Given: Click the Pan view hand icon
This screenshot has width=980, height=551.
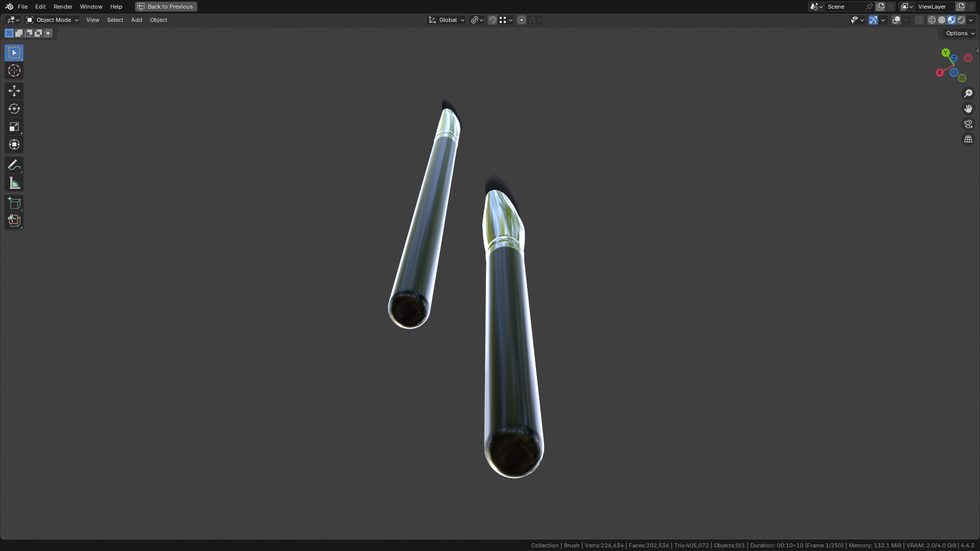Looking at the screenshot, I should pyautogui.click(x=968, y=109).
